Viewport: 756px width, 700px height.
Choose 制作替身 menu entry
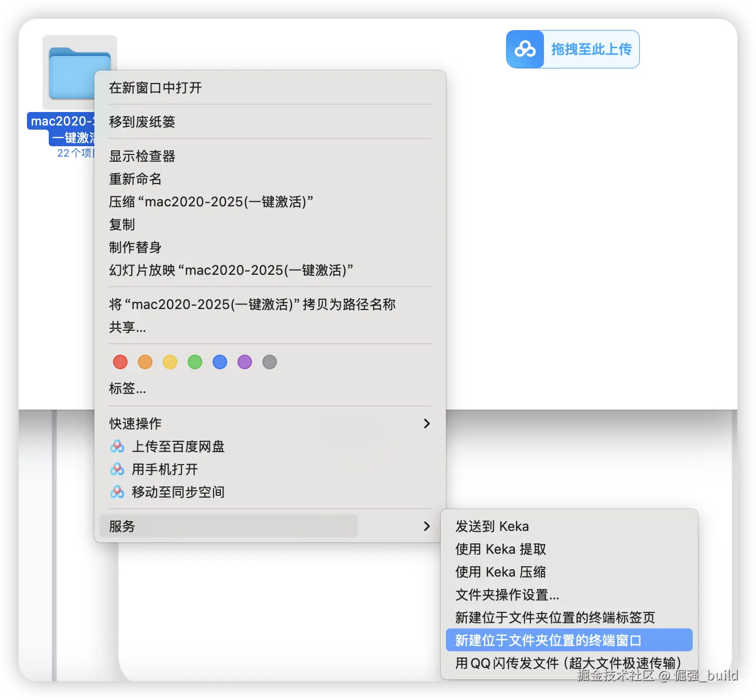(x=270, y=247)
